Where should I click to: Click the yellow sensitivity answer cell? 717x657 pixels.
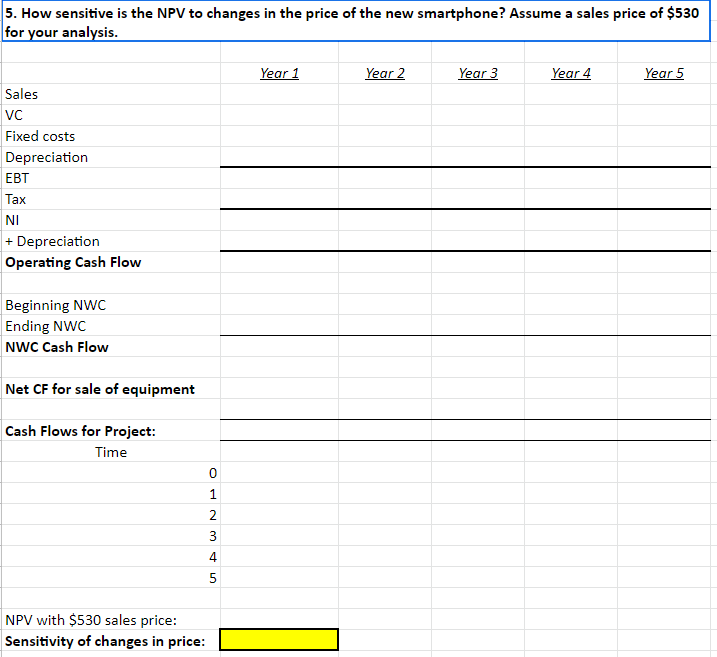(x=279, y=640)
